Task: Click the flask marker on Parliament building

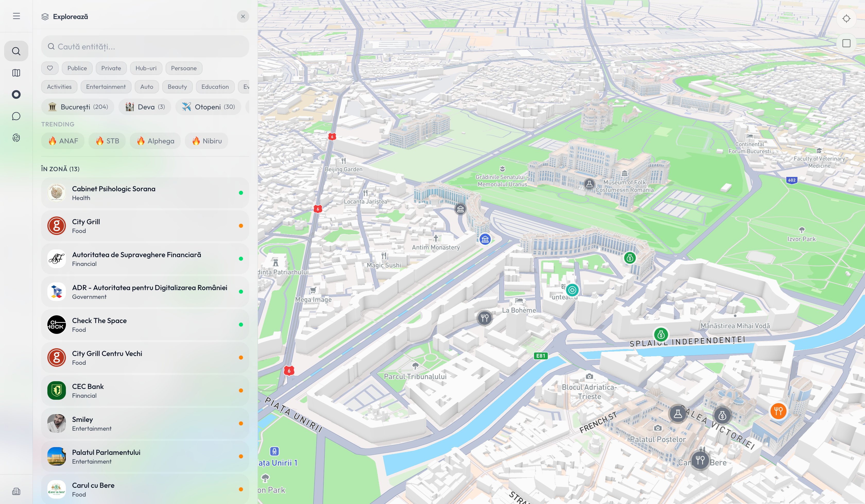Action: click(589, 184)
